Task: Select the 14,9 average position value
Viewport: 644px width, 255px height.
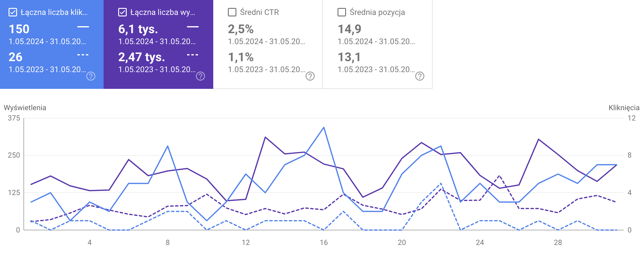Action: pyautogui.click(x=349, y=29)
